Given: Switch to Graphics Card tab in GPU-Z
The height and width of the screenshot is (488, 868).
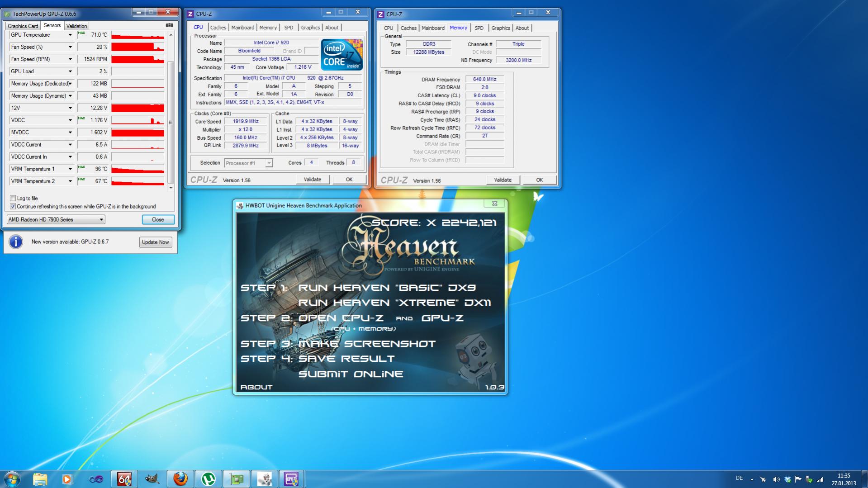Looking at the screenshot, I should 23,26.
